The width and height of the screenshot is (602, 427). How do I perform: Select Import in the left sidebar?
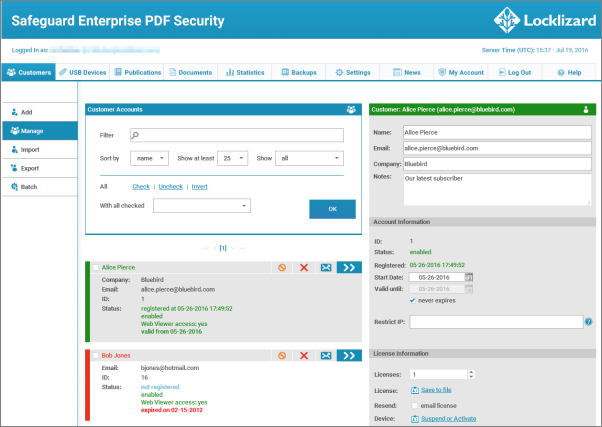tap(30, 149)
